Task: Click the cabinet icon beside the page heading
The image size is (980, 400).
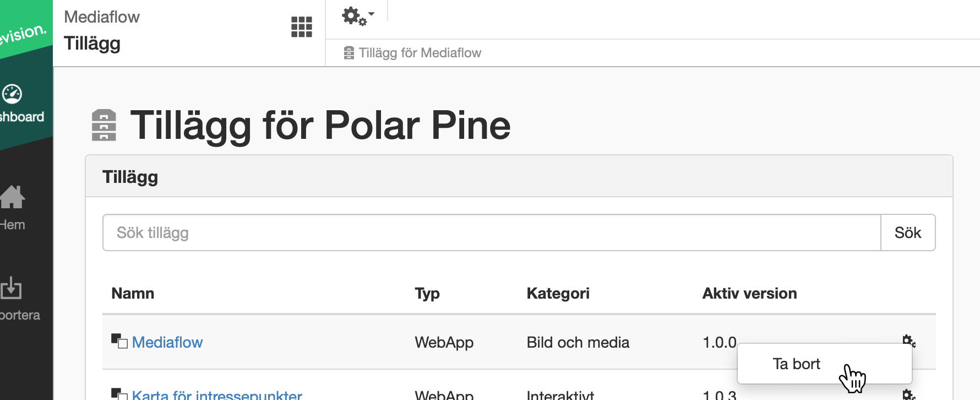Action: click(104, 125)
